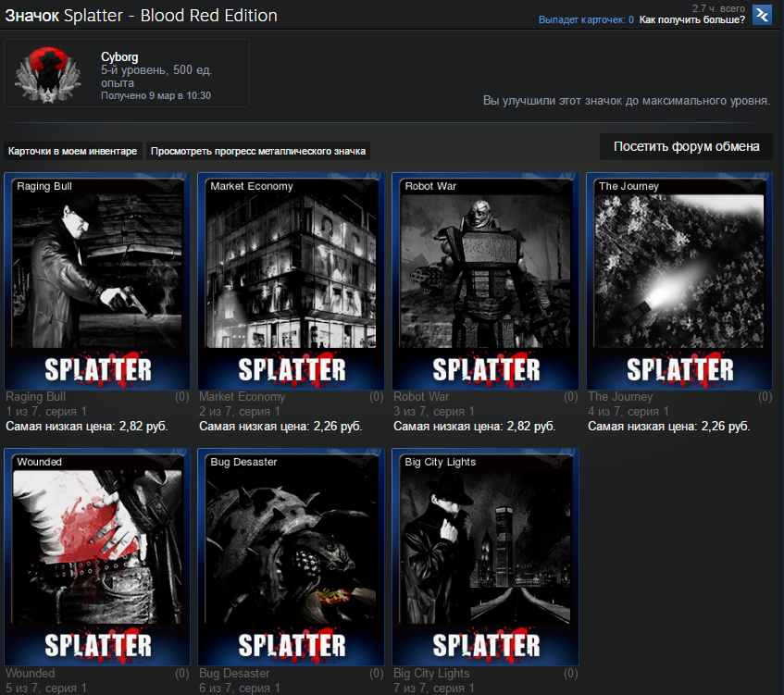The height and width of the screenshot is (695, 784).
Task: Click the 'Cyborg' badge name text
Action: (x=119, y=57)
